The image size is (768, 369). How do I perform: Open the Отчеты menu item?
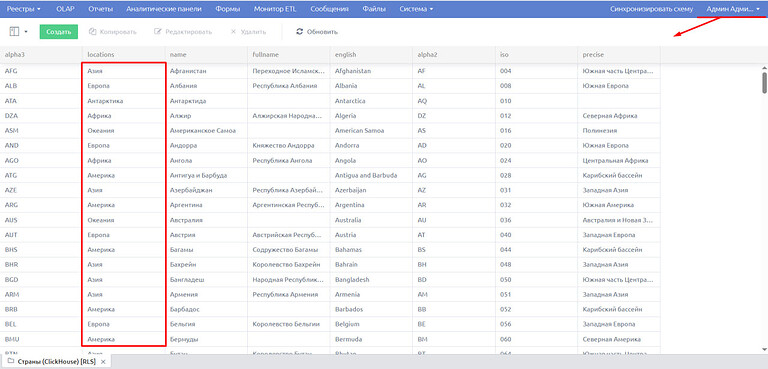click(100, 9)
